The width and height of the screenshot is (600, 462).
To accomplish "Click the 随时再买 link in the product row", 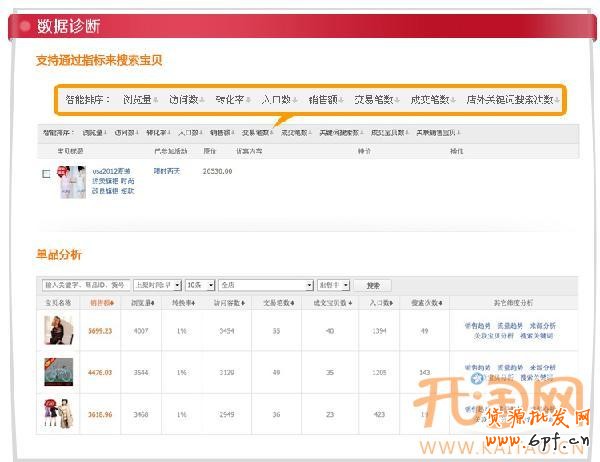I will pyautogui.click(x=166, y=171).
